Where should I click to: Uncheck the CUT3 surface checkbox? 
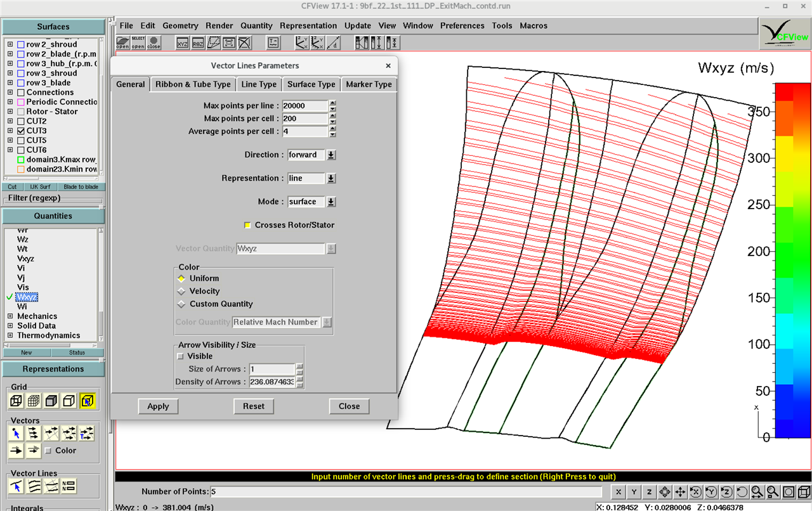[21, 131]
